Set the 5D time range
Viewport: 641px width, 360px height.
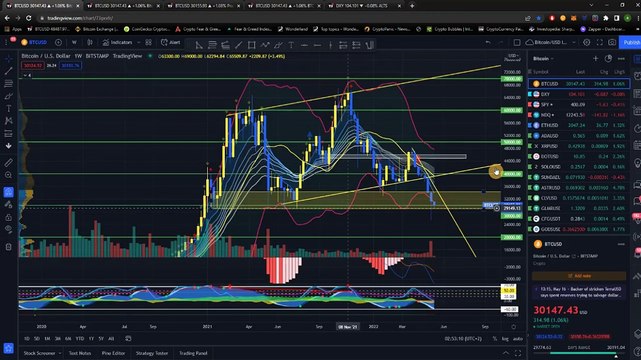tap(37, 339)
